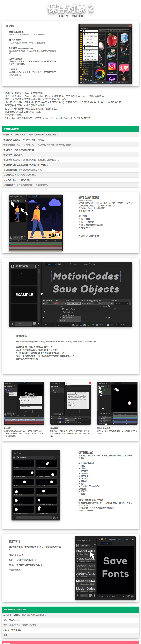Image resolution: width=141 pixels, height=644 pixels.
Task: Click the speaker volume icon
Action: 103,83
